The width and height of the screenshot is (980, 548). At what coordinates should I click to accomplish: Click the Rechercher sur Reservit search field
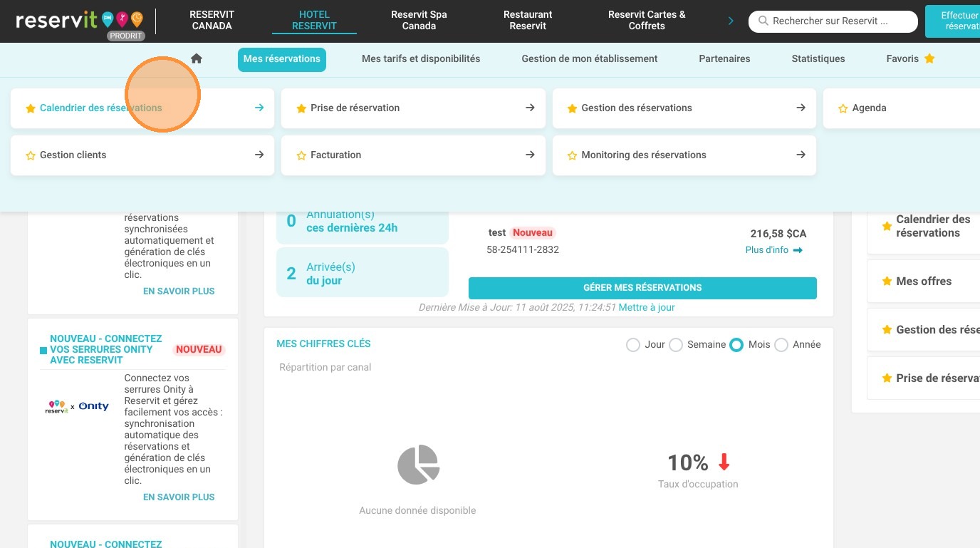point(833,21)
